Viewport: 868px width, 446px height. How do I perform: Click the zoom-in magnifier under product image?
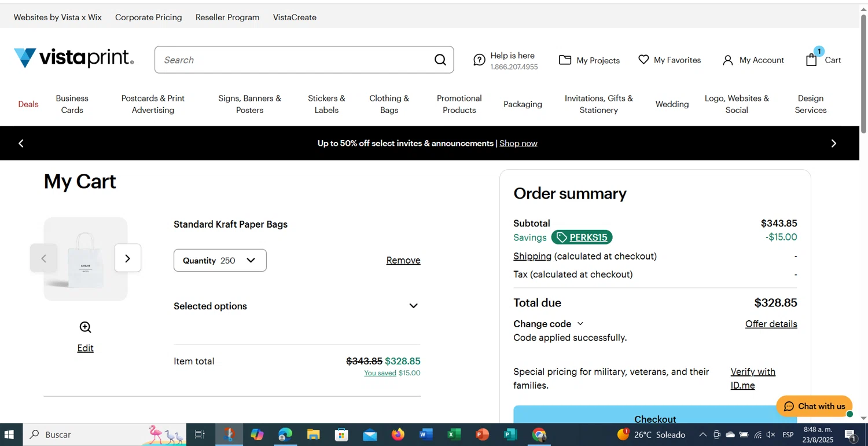pos(86,327)
